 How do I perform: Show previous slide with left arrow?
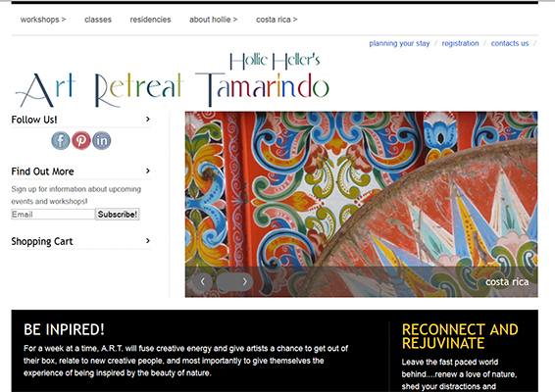tap(203, 281)
